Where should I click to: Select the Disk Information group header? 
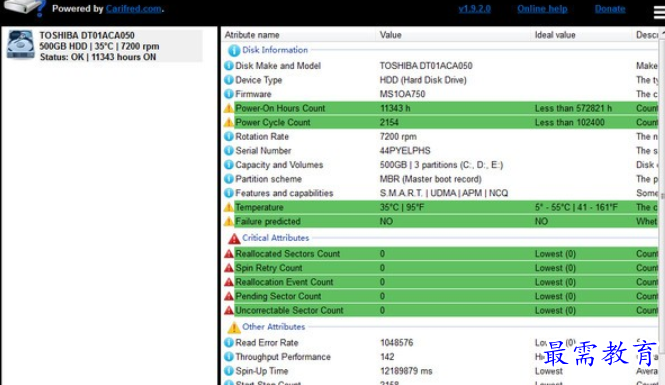pos(275,50)
